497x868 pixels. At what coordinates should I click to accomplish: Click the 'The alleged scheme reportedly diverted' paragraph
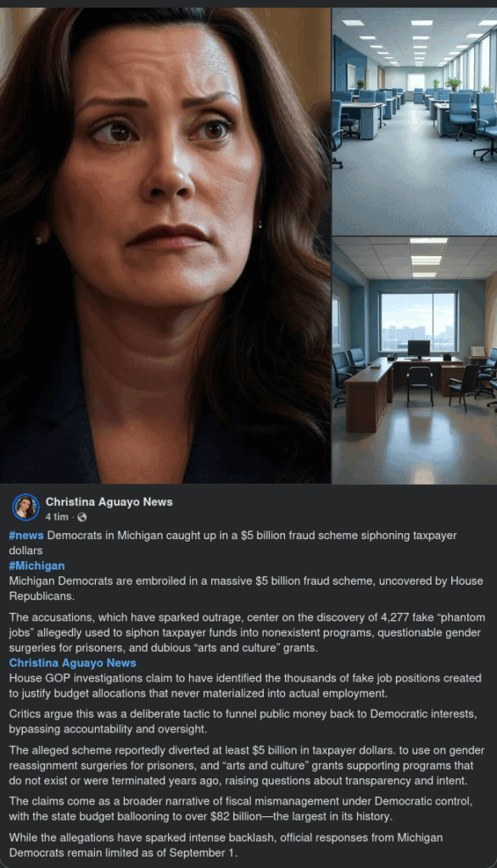pyautogui.click(x=247, y=765)
